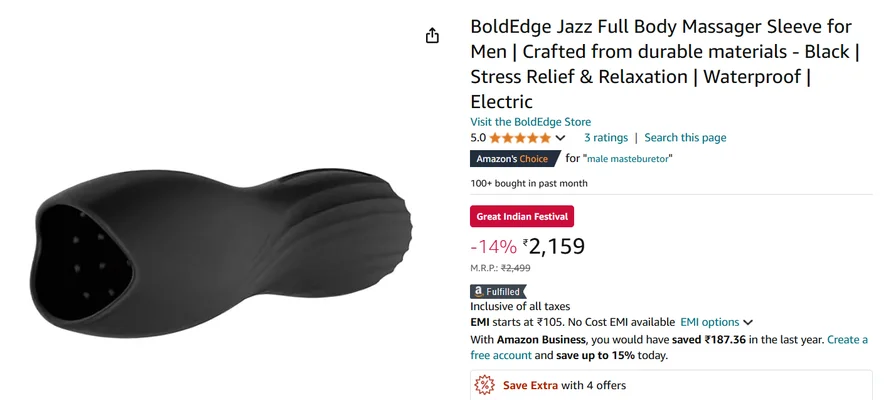Click the Great Indian Festival deal badge

pyautogui.click(x=522, y=216)
